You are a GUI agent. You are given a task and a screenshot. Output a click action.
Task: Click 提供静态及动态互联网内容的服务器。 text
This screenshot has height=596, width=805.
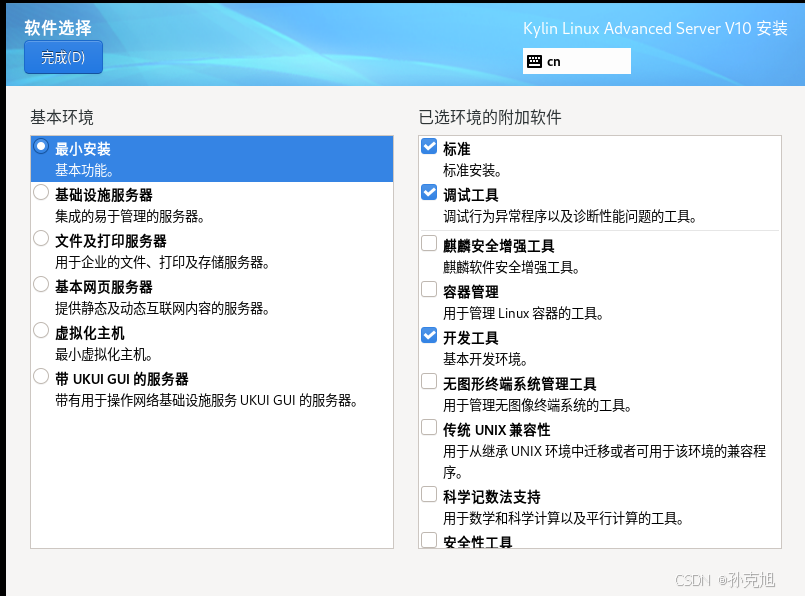(x=163, y=309)
